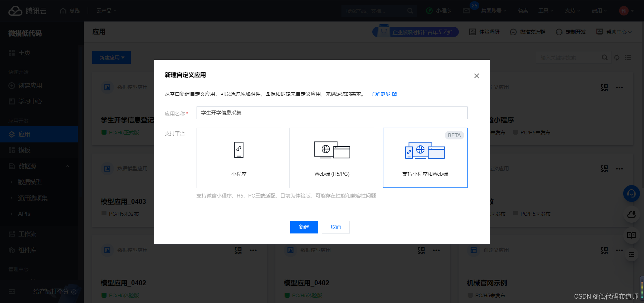Expand the 费用 menu
The width and height of the screenshot is (644, 303).
pyautogui.click(x=599, y=11)
